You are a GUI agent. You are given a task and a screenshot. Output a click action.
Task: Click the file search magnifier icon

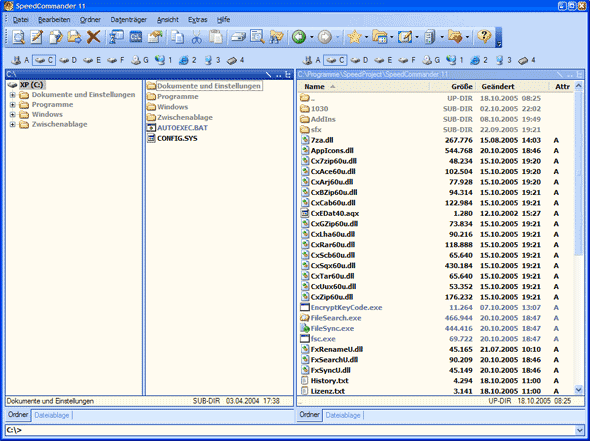(257, 37)
